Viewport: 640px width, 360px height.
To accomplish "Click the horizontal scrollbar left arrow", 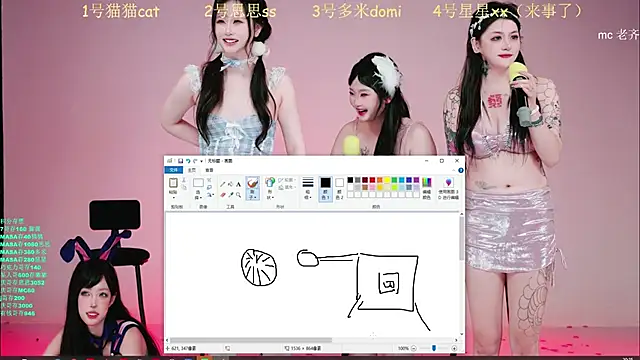I will (x=167, y=340).
